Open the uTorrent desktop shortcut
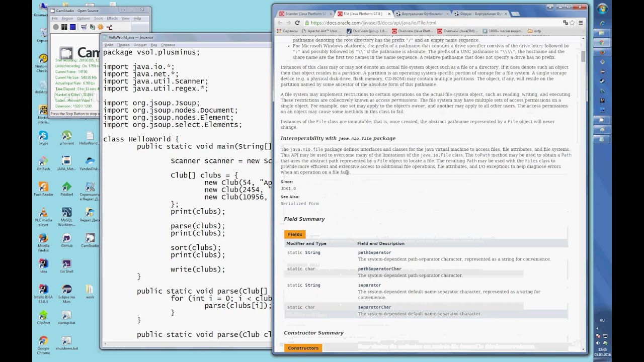Image resolution: width=644 pixels, height=362 pixels. (x=66, y=138)
